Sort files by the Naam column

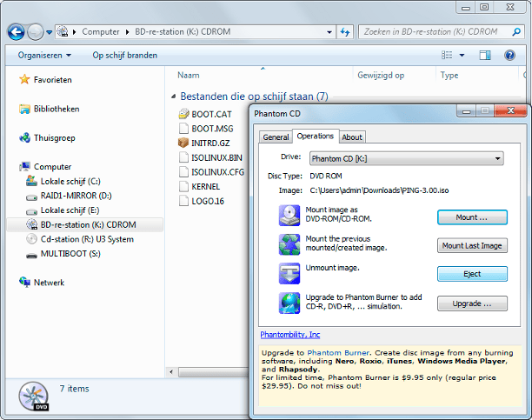(189, 75)
